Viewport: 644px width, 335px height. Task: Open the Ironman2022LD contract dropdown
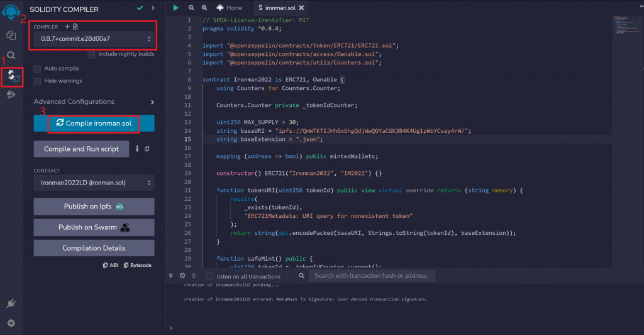click(x=94, y=183)
